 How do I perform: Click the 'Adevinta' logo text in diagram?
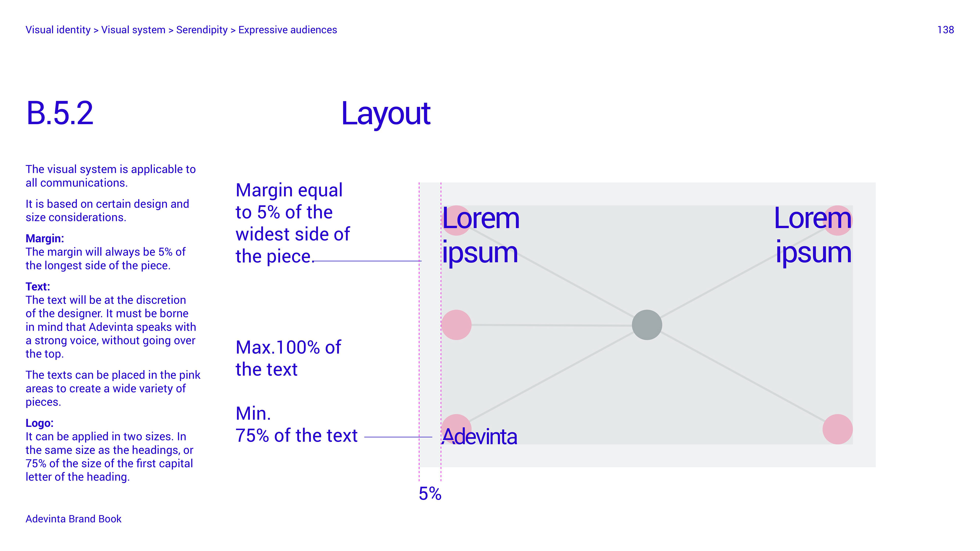[479, 436]
